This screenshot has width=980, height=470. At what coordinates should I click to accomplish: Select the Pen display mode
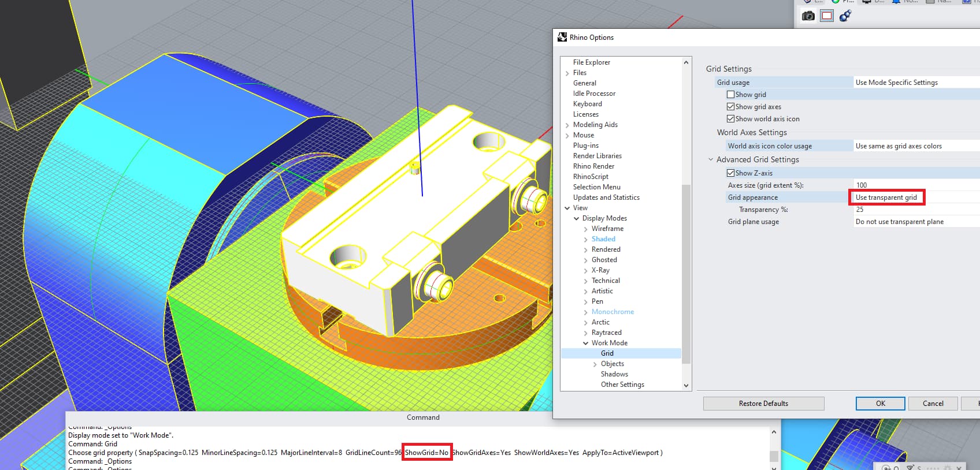click(x=597, y=301)
